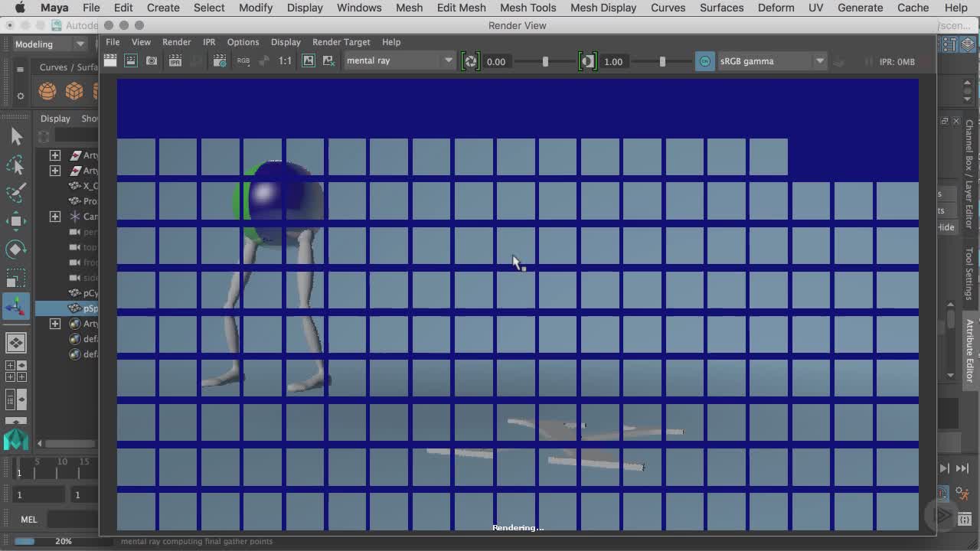Click the exposure value field showing 0.00
This screenshot has height=551, width=980.
498,61
